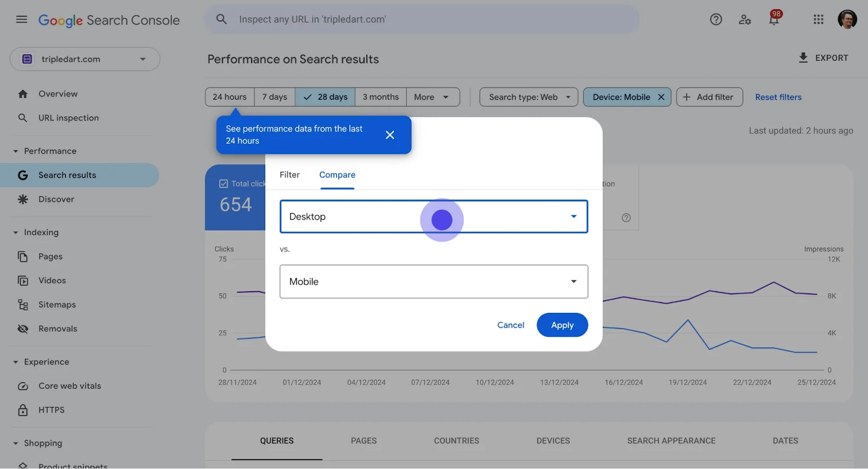Click the URL inspection magnifier icon
The image size is (868, 469).
(23, 118)
